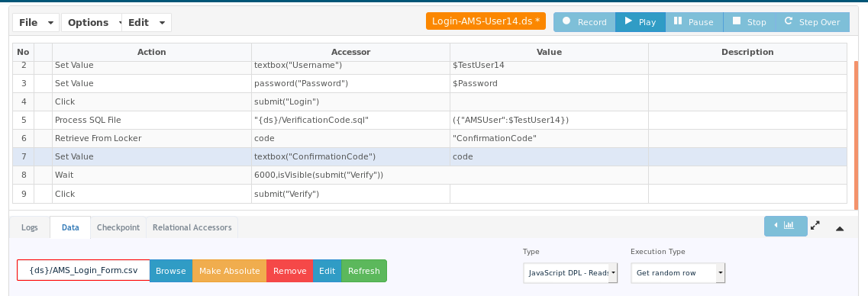Step Over the current step
This screenshot has width=868, height=296.
[812, 22]
